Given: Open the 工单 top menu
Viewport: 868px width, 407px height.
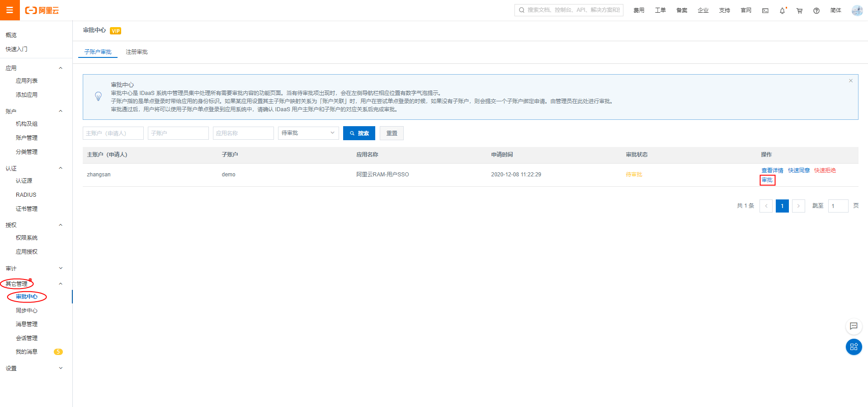Looking at the screenshot, I should click(x=660, y=10).
